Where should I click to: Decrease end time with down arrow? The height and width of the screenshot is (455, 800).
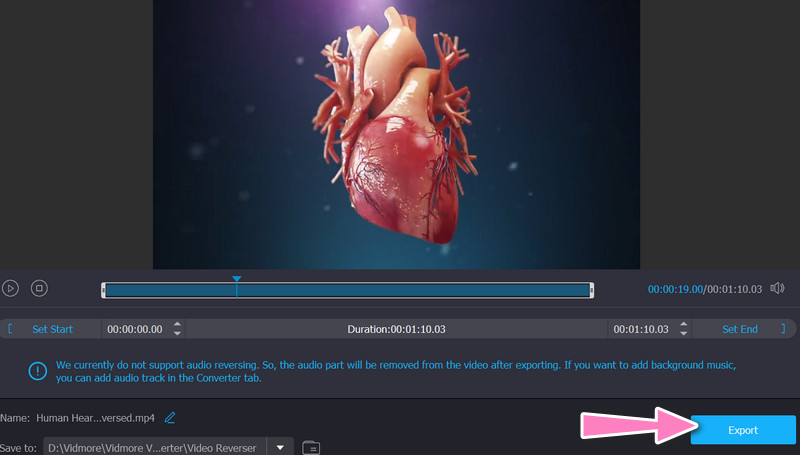click(x=683, y=333)
